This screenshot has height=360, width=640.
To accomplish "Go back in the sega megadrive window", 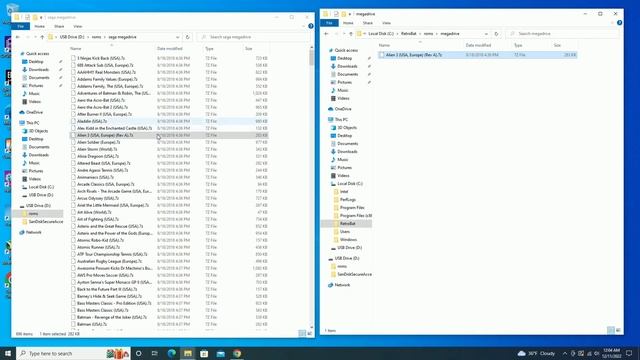I will 18,37.
